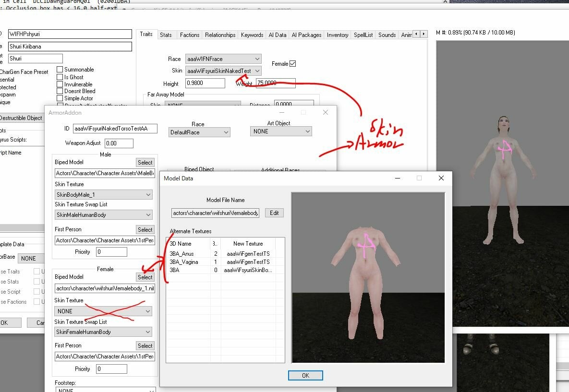
Task: Open the actor Race dropdown
Action: [x=223, y=59]
